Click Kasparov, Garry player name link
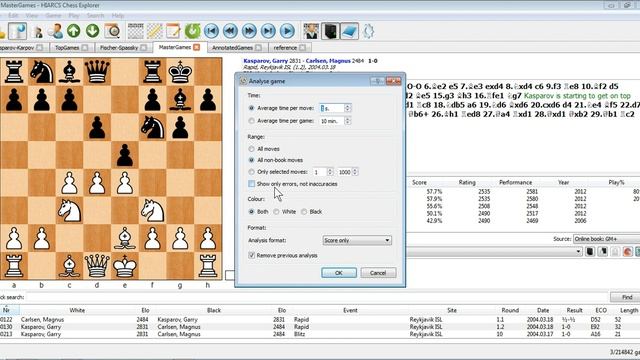Viewport: 640px width, 360px height. point(265,61)
